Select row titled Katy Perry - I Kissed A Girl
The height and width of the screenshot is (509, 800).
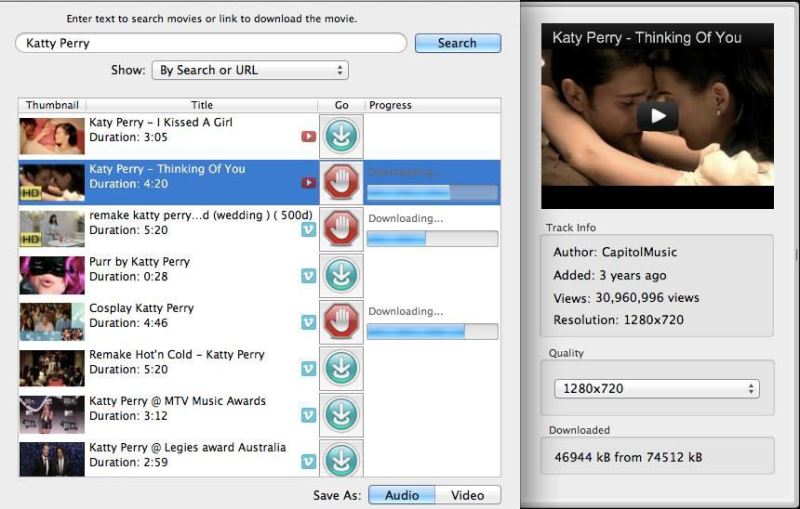click(161, 122)
